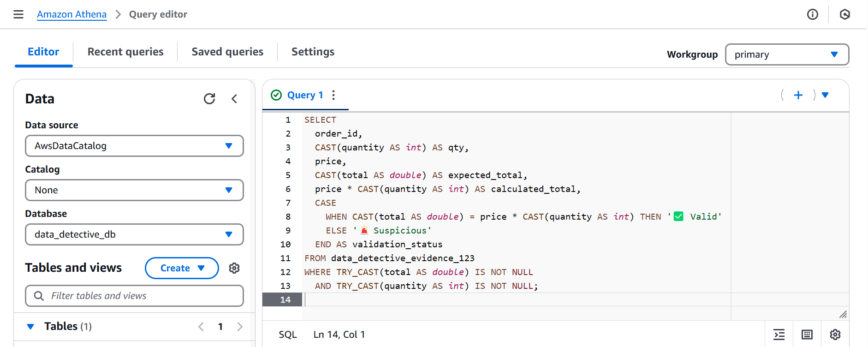This screenshot has width=868, height=347.
Task: Open Tables and views settings gear
Action: point(234,268)
